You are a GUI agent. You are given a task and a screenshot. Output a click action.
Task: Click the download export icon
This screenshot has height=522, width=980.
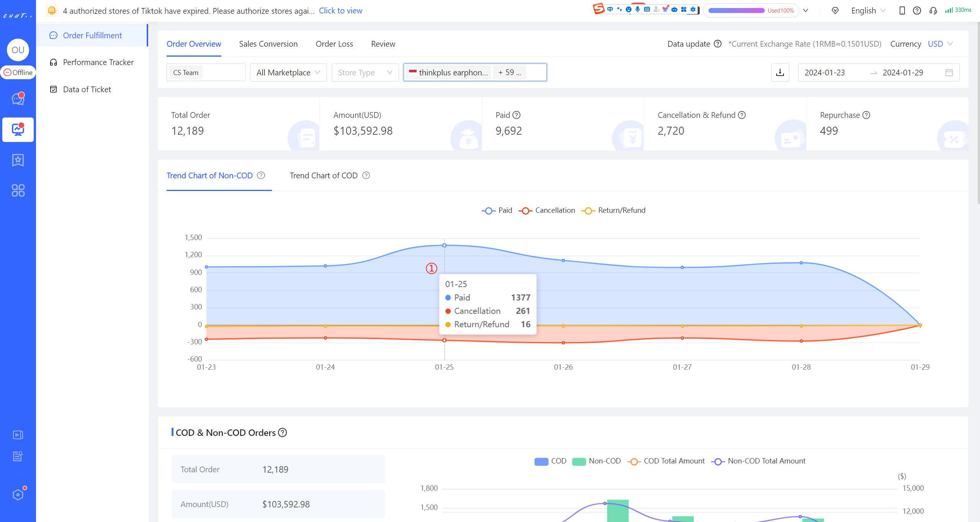(780, 72)
